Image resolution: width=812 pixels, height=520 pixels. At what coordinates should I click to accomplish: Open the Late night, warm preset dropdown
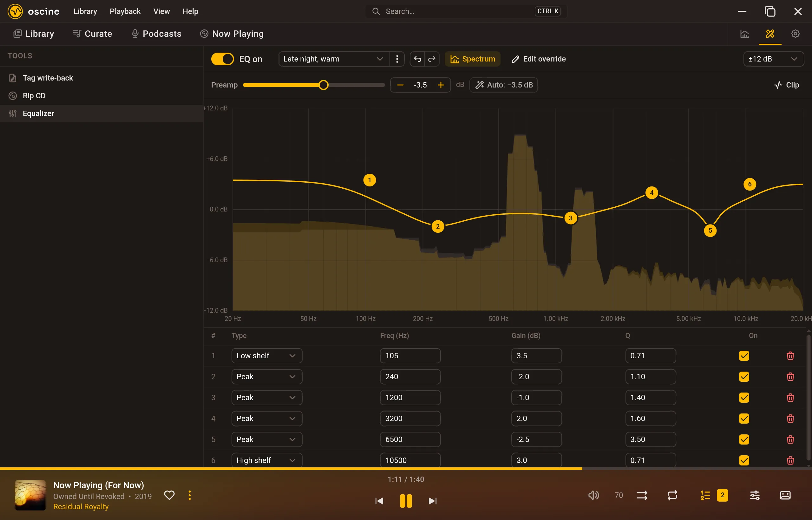tap(334, 59)
